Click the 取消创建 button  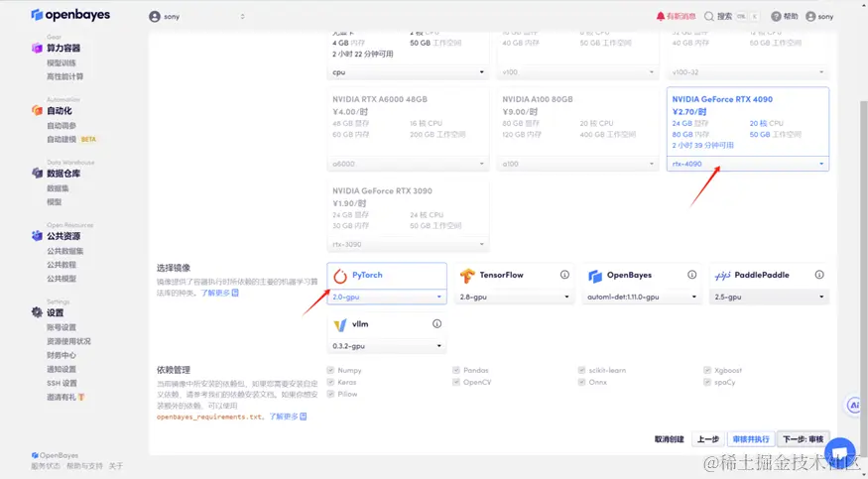[x=670, y=439]
